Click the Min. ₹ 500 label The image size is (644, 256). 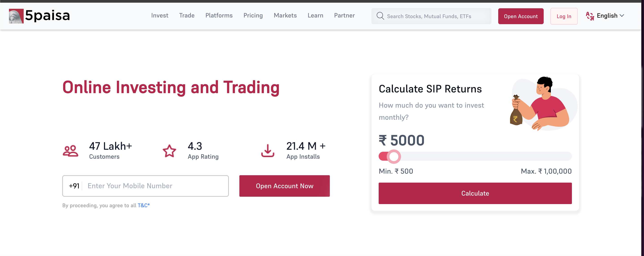[396, 171]
